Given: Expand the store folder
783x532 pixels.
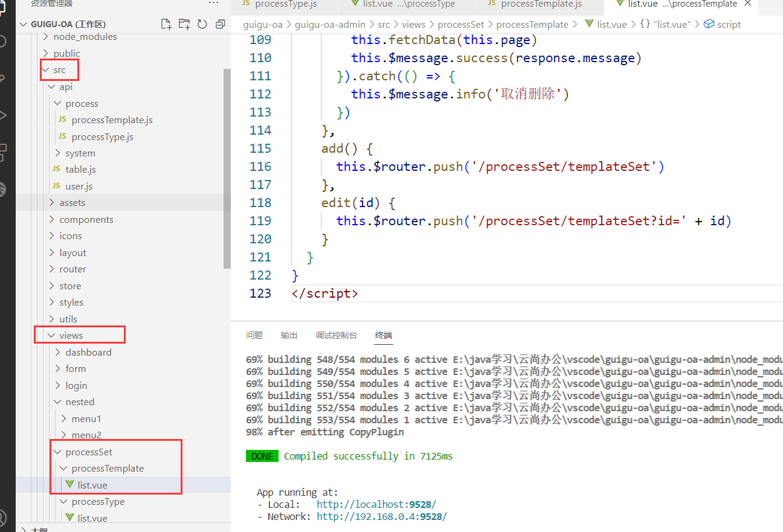Looking at the screenshot, I should 52,286.
